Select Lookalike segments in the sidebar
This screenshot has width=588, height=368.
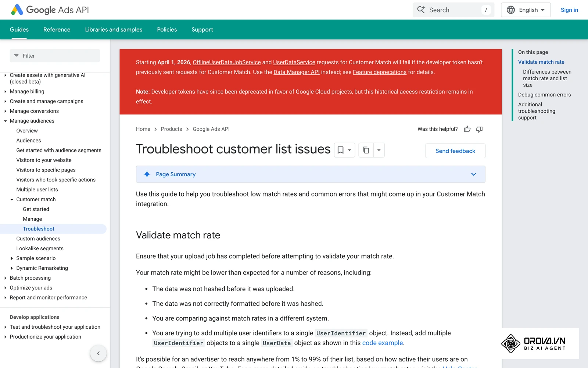(x=40, y=249)
